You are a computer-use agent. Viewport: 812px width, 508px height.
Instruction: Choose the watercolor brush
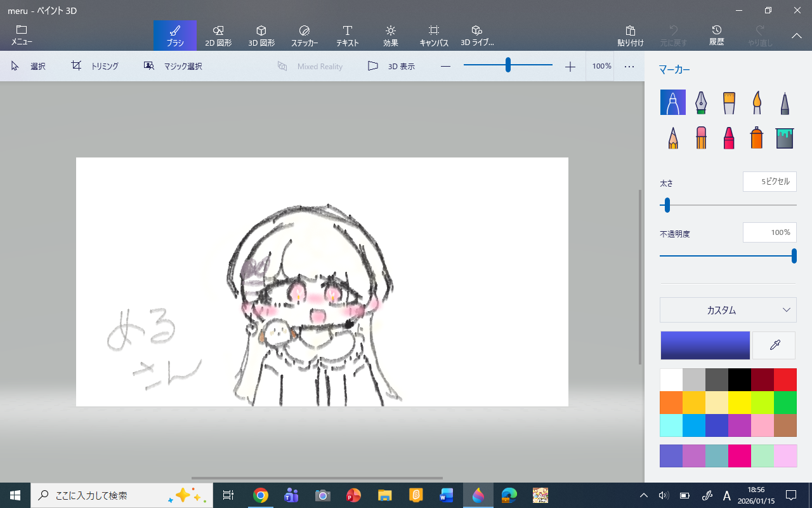(x=757, y=102)
